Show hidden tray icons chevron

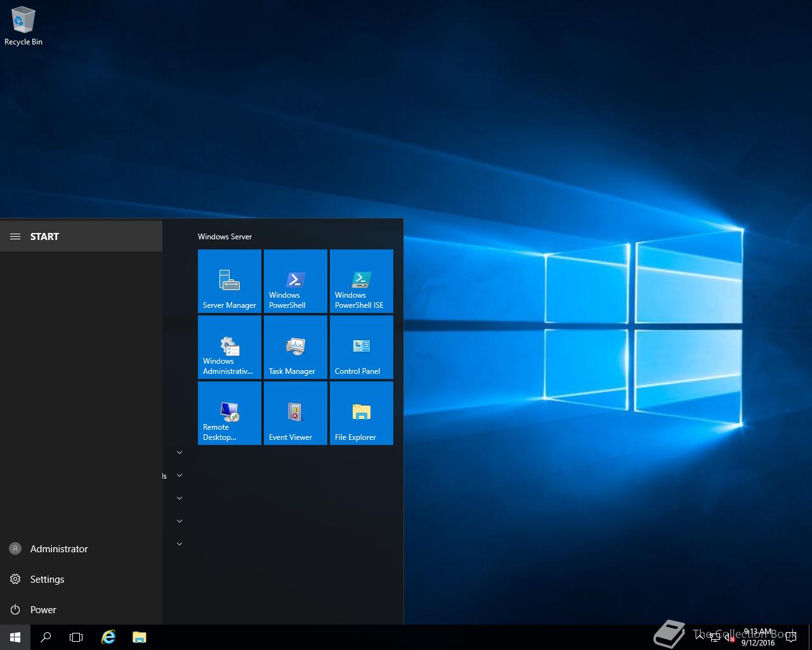pyautogui.click(x=700, y=637)
